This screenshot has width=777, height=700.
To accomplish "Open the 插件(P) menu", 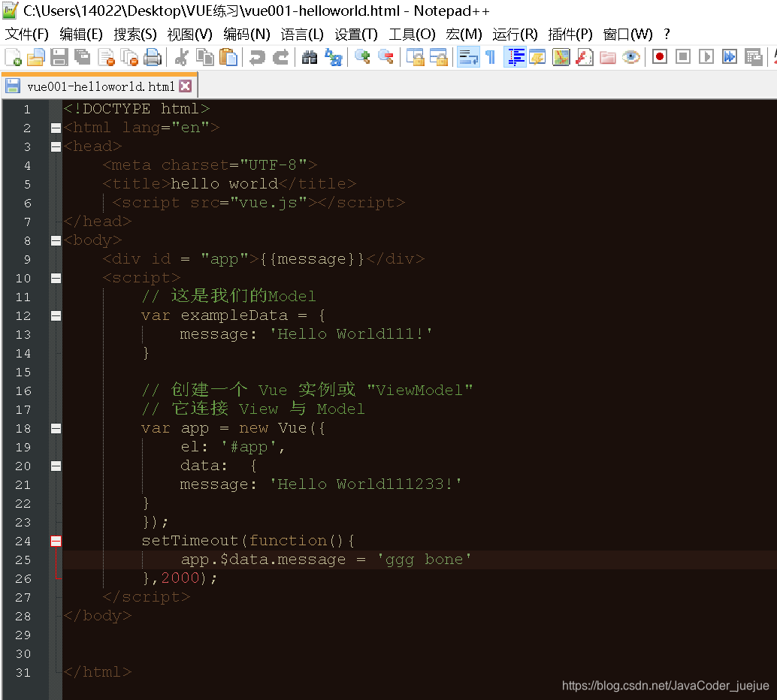I will (570, 35).
